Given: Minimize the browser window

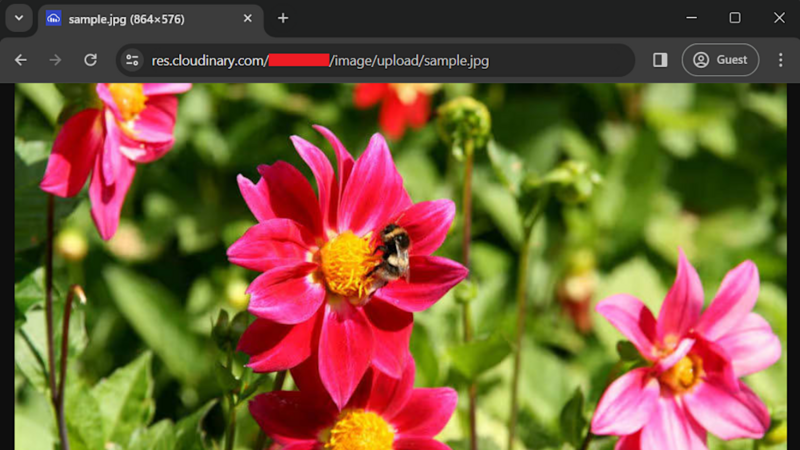Looking at the screenshot, I should [x=691, y=18].
